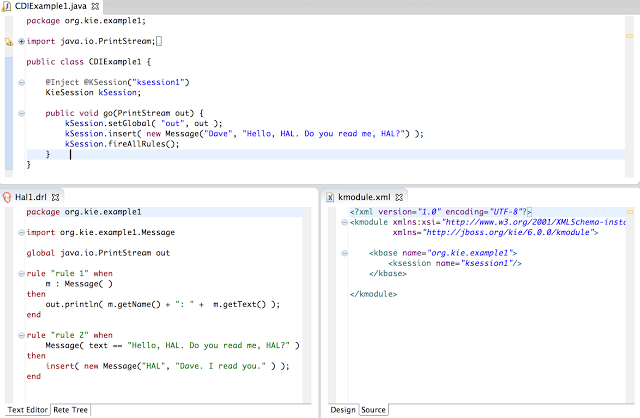This screenshot has height=418, width=640.
Task: Collapse "rule 1" in Hal1.drl
Action: pos(21,274)
